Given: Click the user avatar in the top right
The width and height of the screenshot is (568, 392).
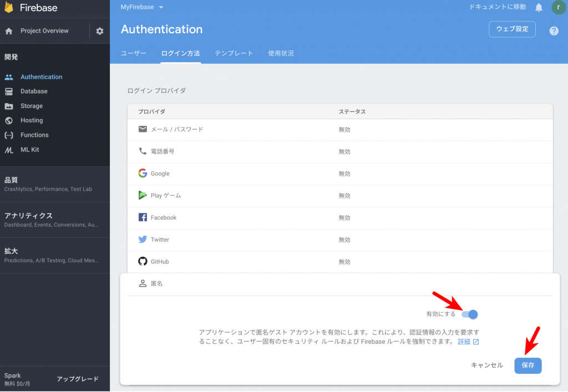Looking at the screenshot, I should coord(559,8).
